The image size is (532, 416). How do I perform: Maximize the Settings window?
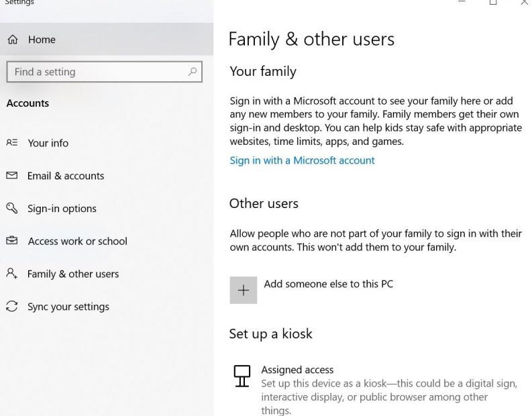(493, 2)
